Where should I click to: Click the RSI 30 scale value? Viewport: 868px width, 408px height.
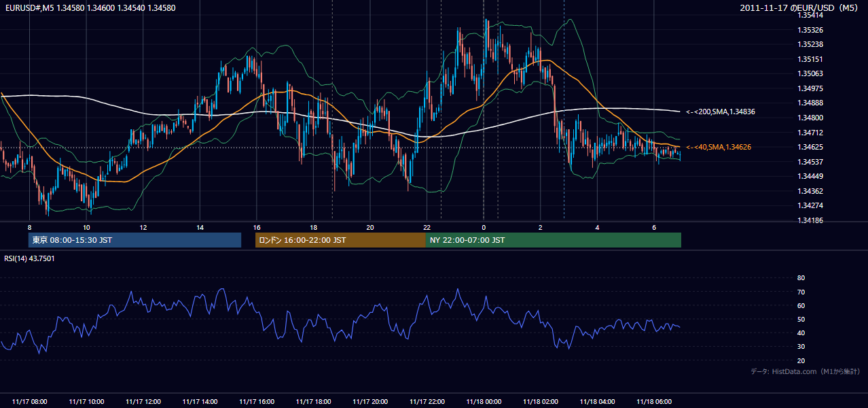(x=801, y=347)
